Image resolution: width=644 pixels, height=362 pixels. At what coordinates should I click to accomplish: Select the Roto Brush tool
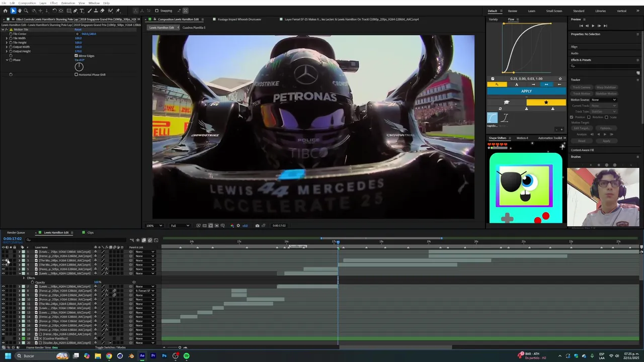(110, 11)
